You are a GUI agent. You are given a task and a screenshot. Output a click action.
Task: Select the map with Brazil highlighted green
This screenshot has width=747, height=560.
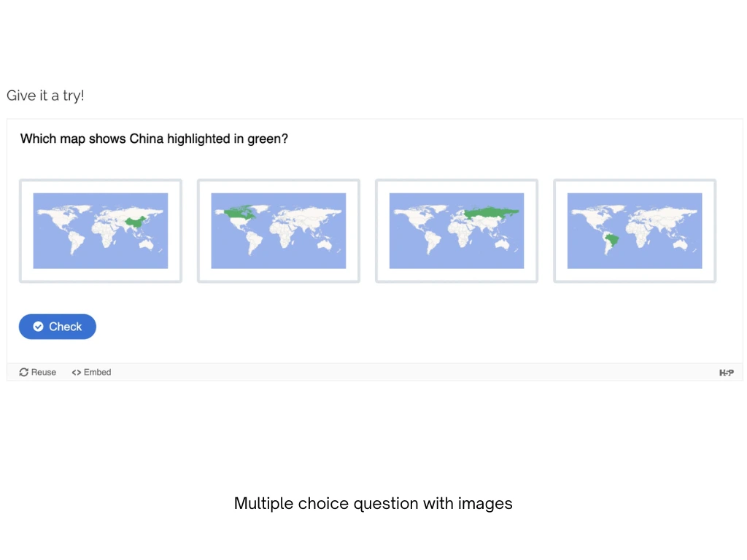[x=634, y=230]
